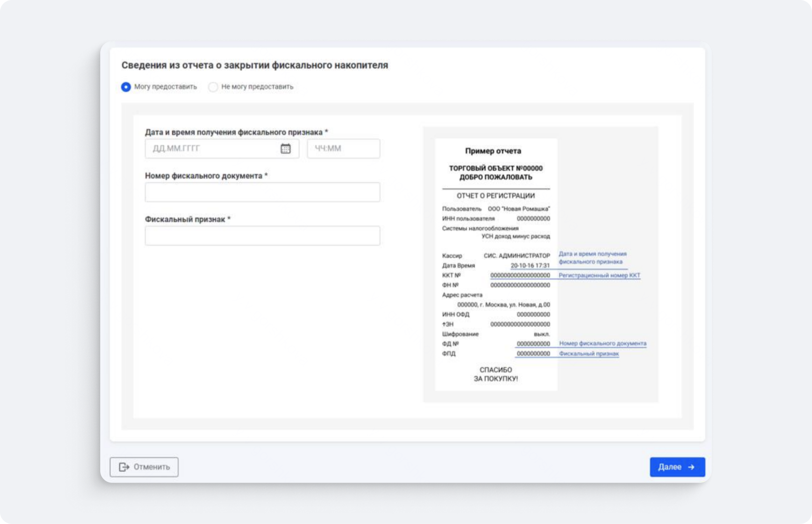Focus the Фискальный признак text box
This screenshot has height=524, width=812.
click(x=262, y=236)
